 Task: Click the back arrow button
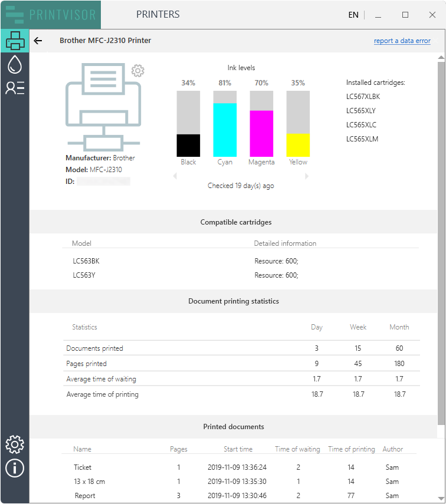tap(38, 41)
